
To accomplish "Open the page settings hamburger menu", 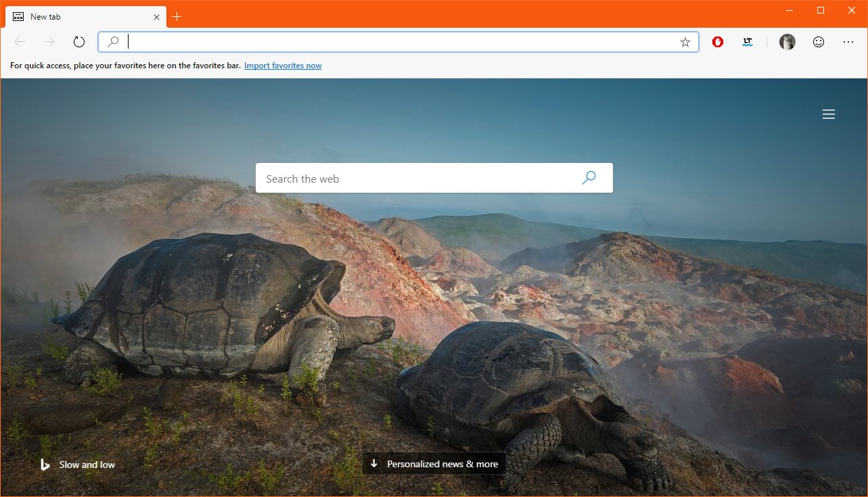I will [x=829, y=114].
